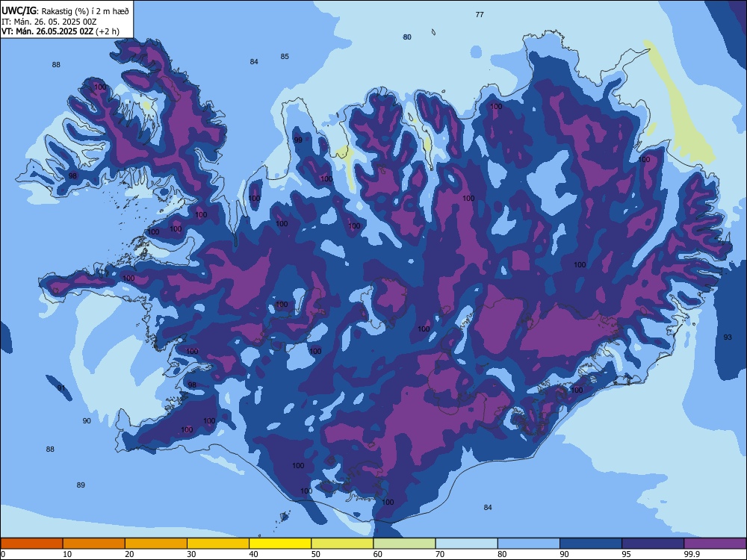Click the '93' humidity value on the map
This screenshot has width=747, height=560.
[728, 337]
